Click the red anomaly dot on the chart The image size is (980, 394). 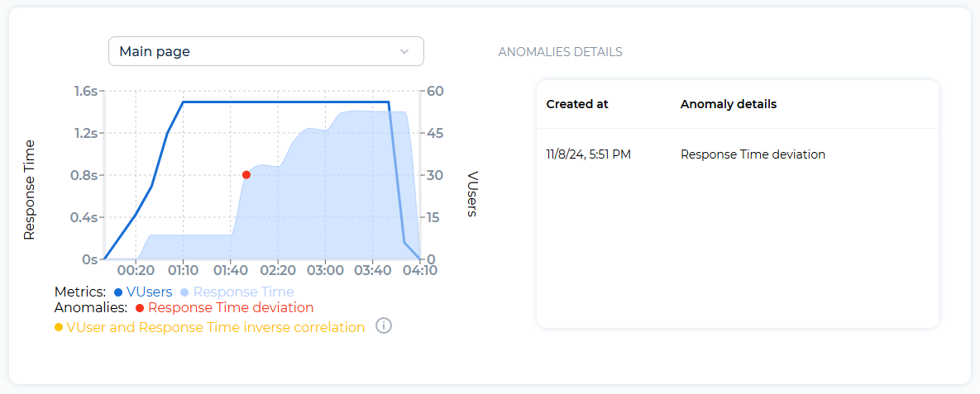point(246,175)
